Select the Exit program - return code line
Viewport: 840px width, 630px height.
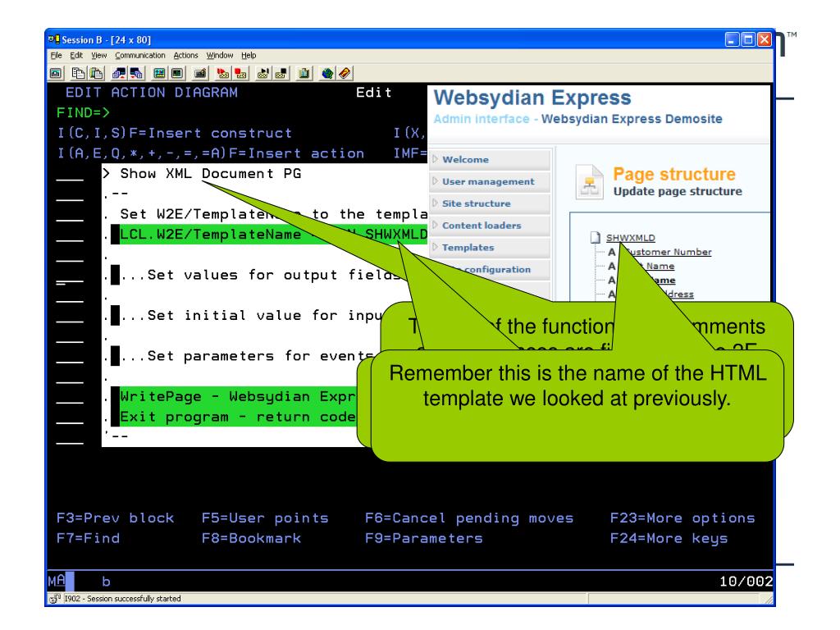click(x=238, y=417)
